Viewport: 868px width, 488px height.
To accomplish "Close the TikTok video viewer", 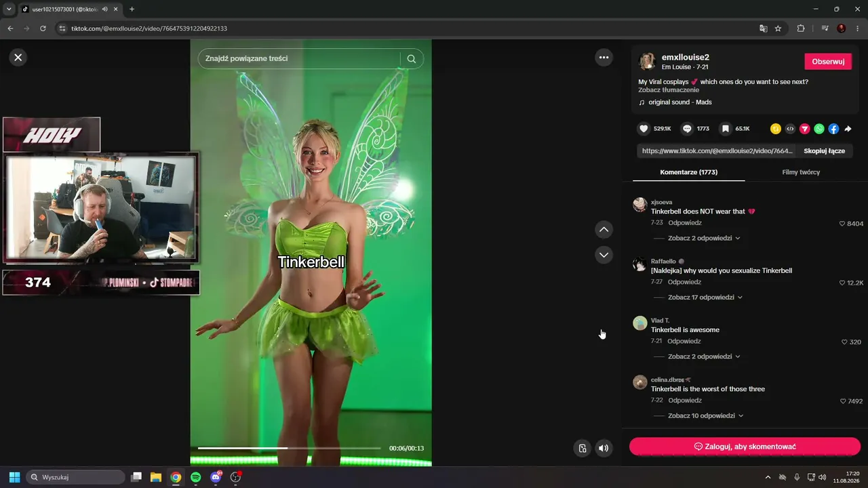I will pos(18,58).
